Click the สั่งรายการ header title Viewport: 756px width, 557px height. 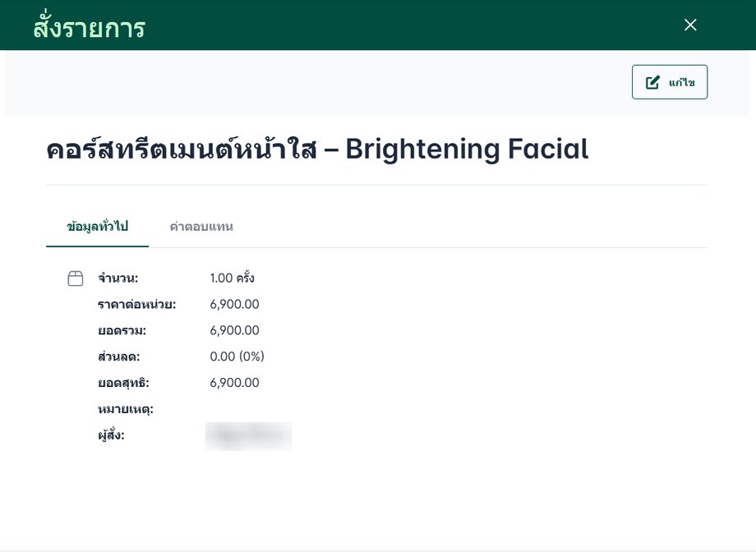89,27
